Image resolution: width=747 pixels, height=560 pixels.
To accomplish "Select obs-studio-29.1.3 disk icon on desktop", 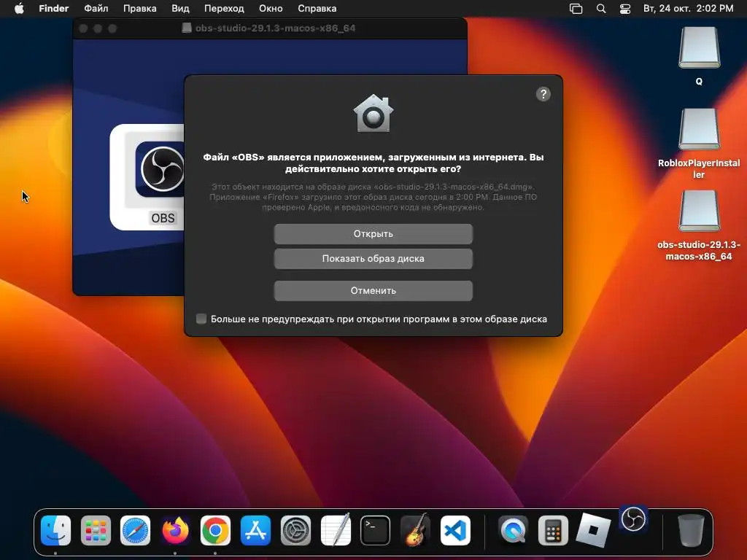I will [699, 211].
